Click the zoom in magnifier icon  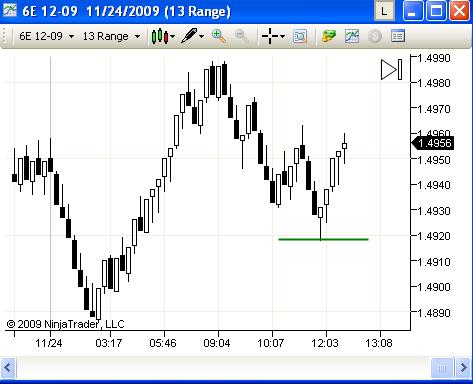(x=219, y=36)
